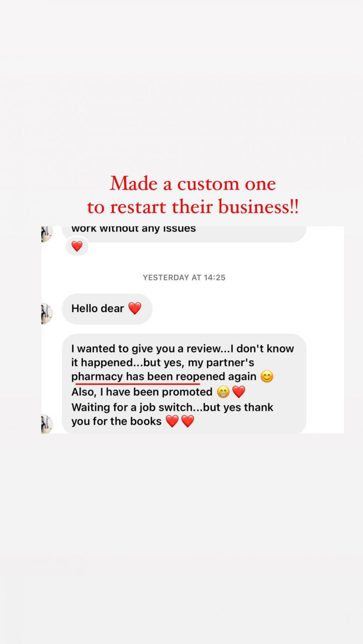Viewport: 363px width, 644px height.
Task: Open the sender avatar beside the bottom message
Action: (46, 424)
